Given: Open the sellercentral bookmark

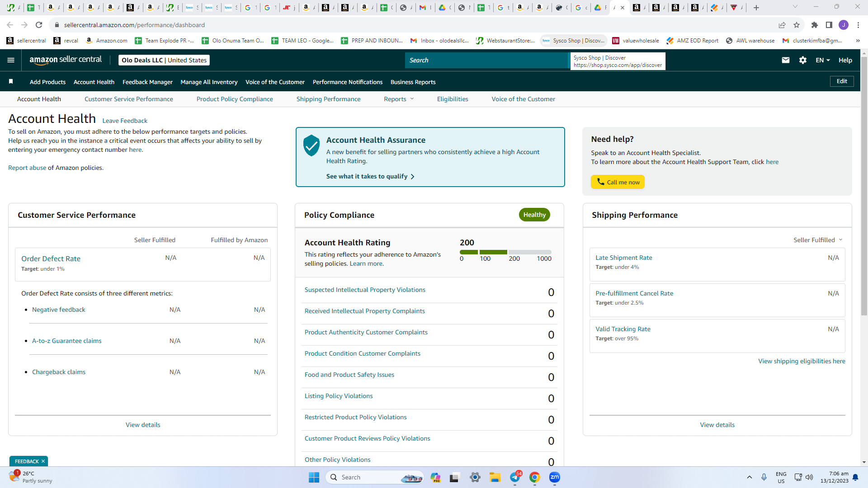Looking at the screenshot, I should pyautogui.click(x=26, y=41).
